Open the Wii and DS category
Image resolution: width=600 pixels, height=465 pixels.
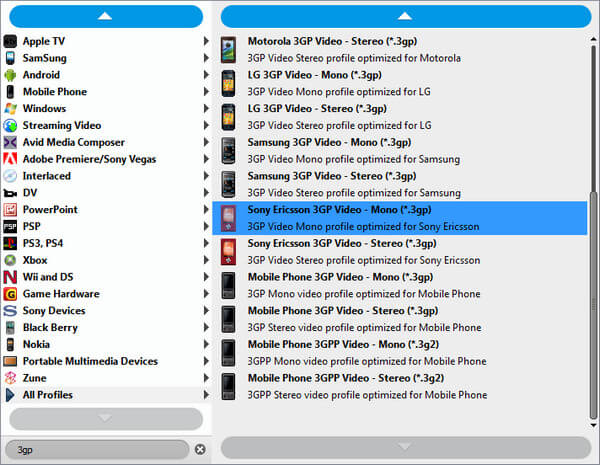tap(106, 277)
